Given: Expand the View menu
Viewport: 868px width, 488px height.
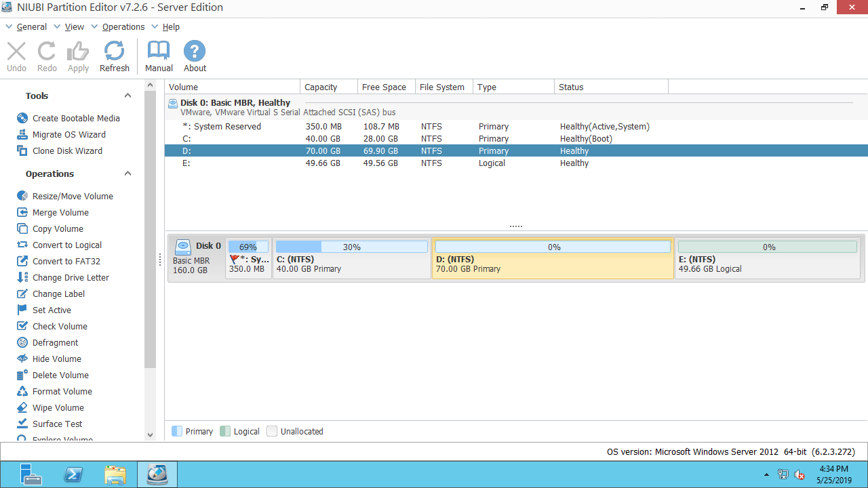Looking at the screenshot, I should (x=75, y=26).
